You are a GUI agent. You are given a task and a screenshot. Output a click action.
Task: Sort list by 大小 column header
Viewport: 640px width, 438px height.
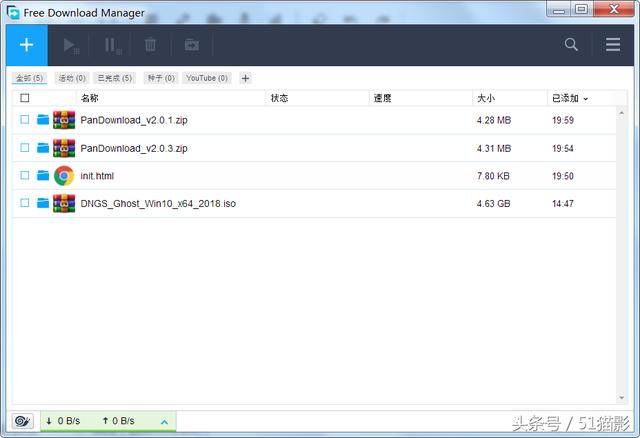pos(486,98)
